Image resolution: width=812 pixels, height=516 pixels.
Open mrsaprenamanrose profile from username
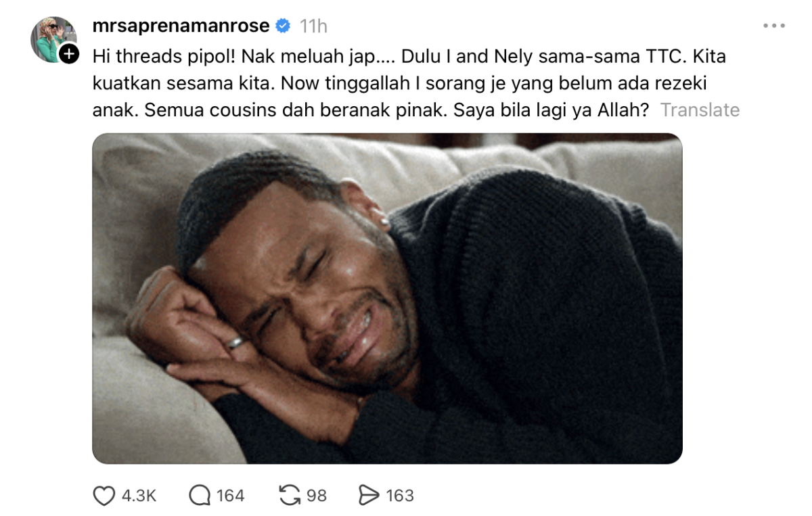click(181, 26)
